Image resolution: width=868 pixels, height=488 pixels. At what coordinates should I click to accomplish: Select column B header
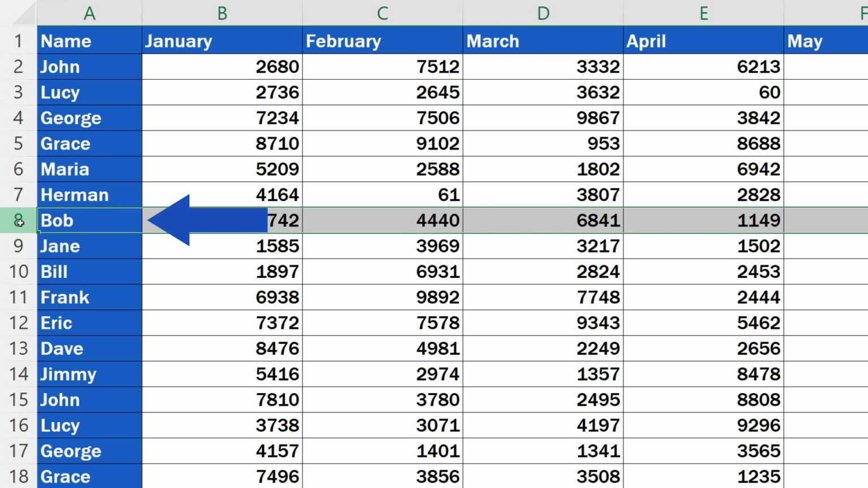coord(222,13)
